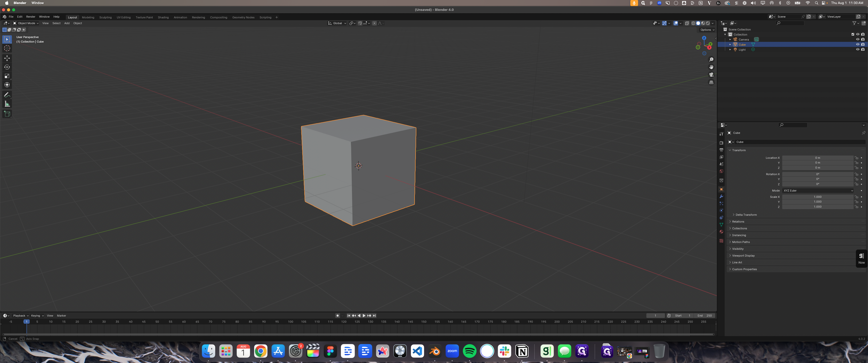Image resolution: width=868 pixels, height=363 pixels.
Task: Activate the Move tool
Action: pos(7,58)
